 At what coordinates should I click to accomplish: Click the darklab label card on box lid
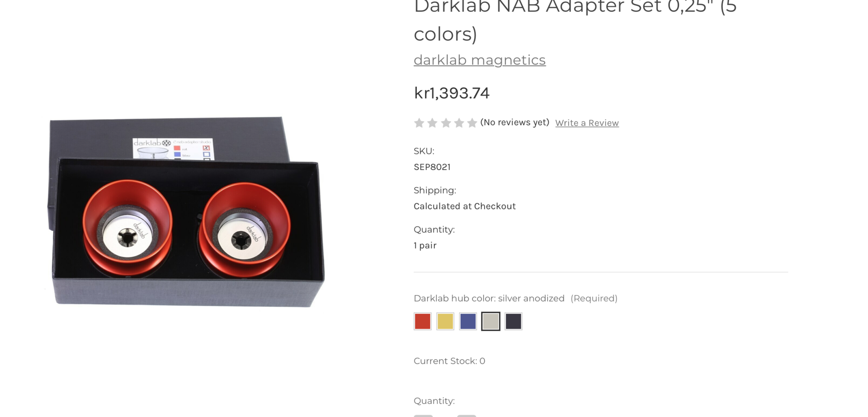(173, 149)
